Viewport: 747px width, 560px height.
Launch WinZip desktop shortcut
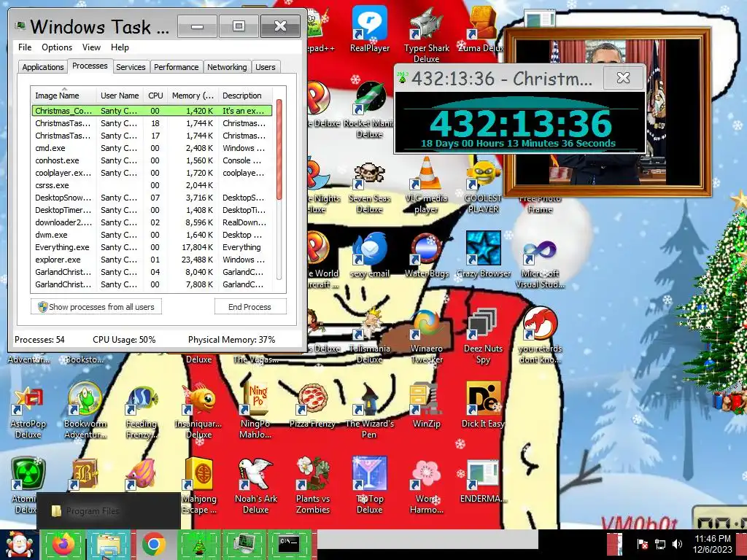click(x=426, y=405)
